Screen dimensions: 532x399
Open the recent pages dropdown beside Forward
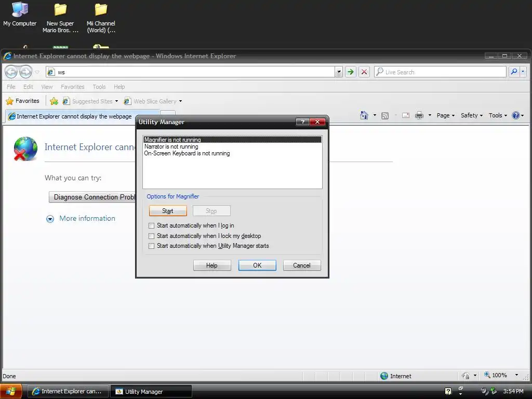(x=37, y=72)
